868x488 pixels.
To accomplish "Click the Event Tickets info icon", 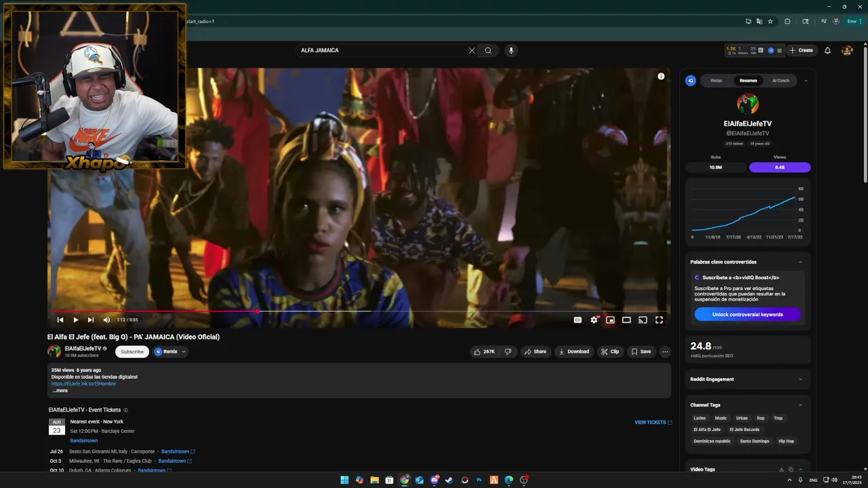I will [125, 410].
